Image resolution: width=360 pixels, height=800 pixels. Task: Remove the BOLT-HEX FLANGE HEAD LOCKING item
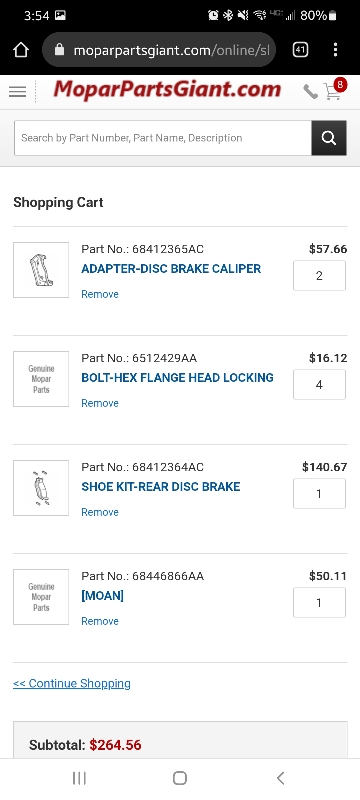coord(100,403)
